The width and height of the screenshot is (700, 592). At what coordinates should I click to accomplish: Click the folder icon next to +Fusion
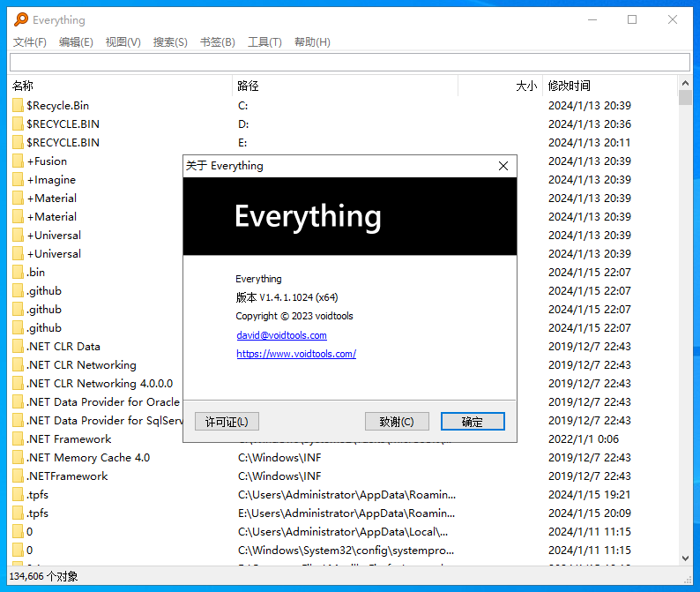(x=18, y=161)
